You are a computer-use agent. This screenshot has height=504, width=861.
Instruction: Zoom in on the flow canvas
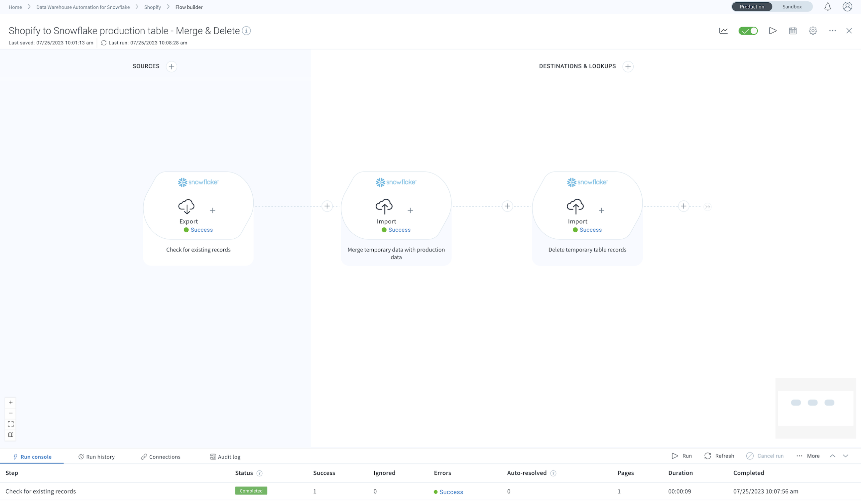(10, 402)
